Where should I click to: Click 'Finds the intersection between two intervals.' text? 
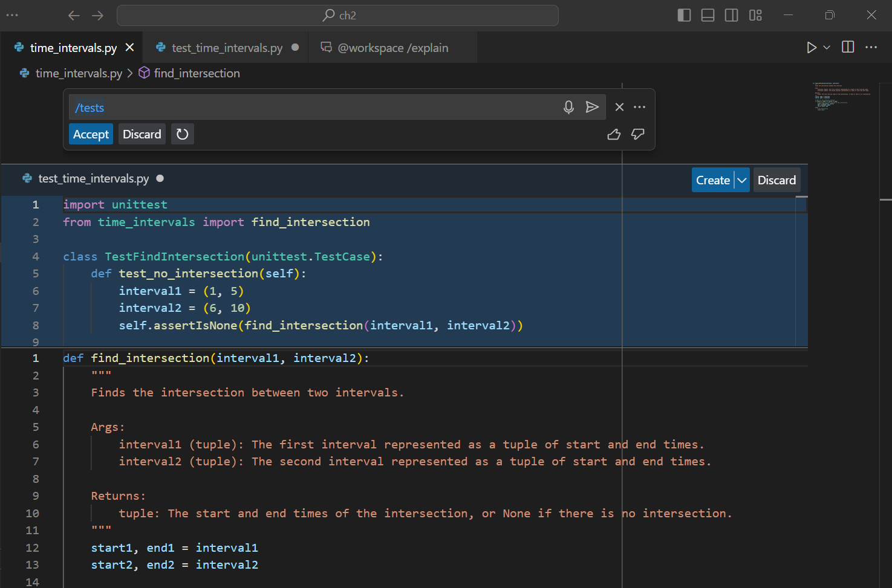point(247,393)
